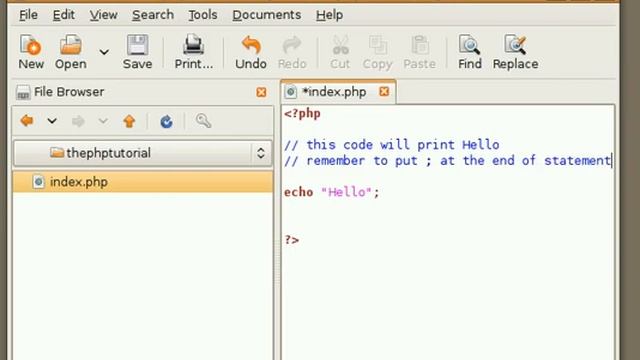Click the index.php file icon in list
The width and height of the screenshot is (640, 360).
pos(38,182)
